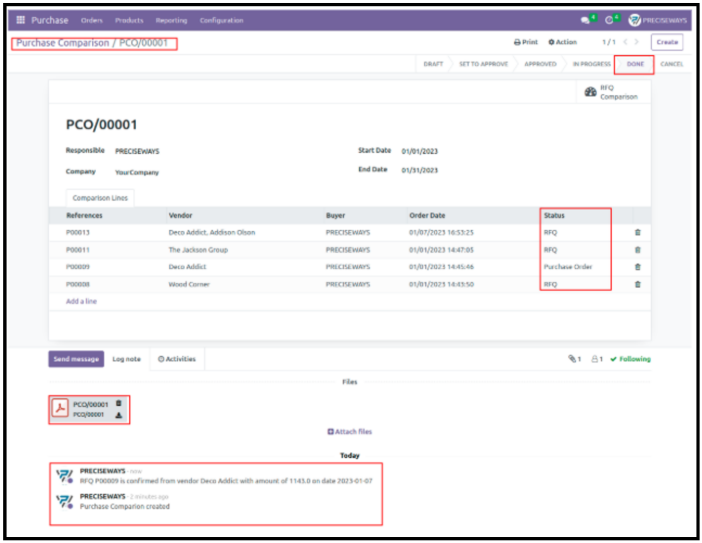702x543 pixels.
Task: Open the Configuration menu
Action: (x=221, y=20)
